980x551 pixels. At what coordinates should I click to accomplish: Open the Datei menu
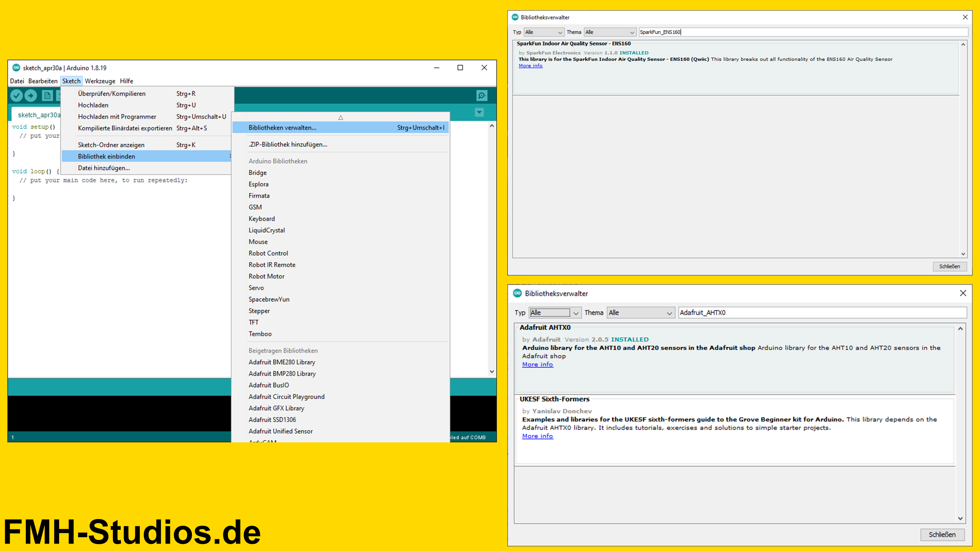pos(17,81)
